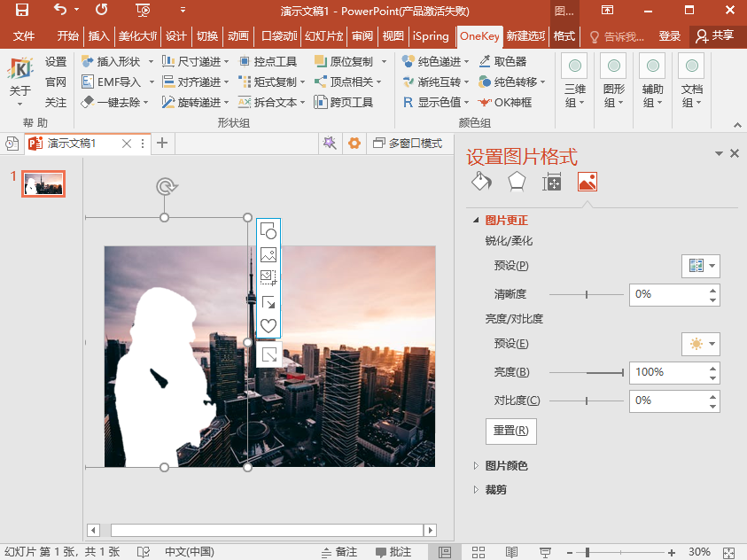The height and width of the screenshot is (560, 747).
Task: Open the 控点工具 tool
Action: [x=268, y=61]
